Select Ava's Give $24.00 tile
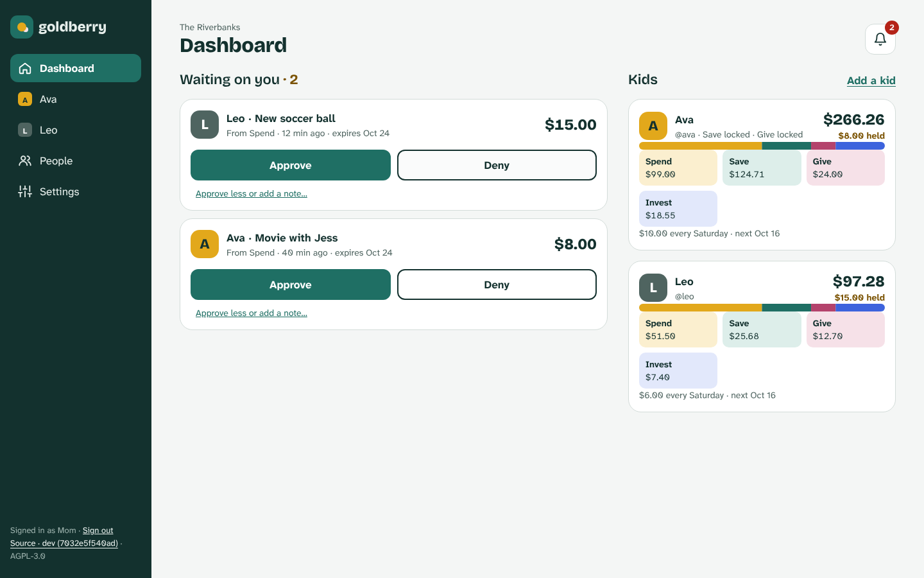The image size is (924, 578). click(x=846, y=168)
